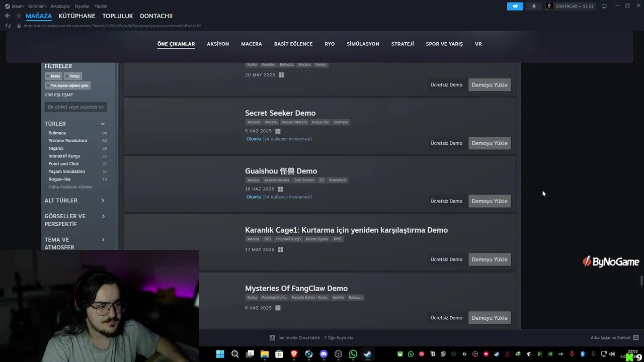Click the Windows icon under Guaishou Demo
644x362 pixels.
point(280,189)
